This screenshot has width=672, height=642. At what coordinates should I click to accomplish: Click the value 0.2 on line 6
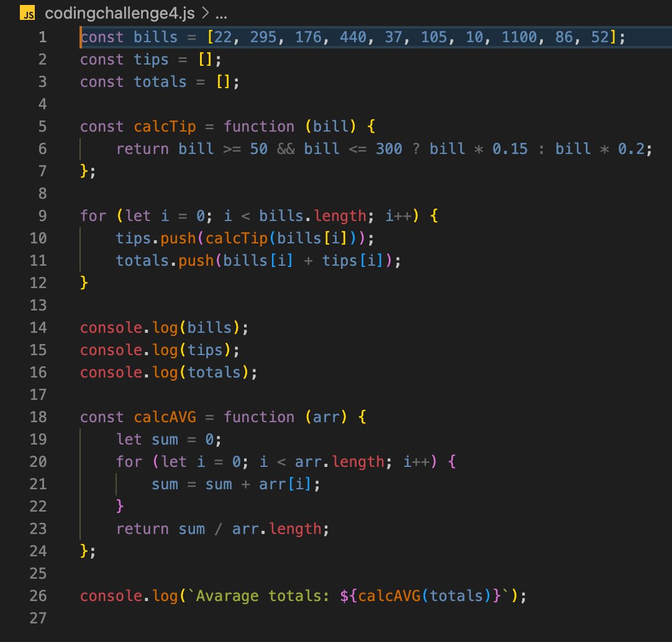click(631, 149)
